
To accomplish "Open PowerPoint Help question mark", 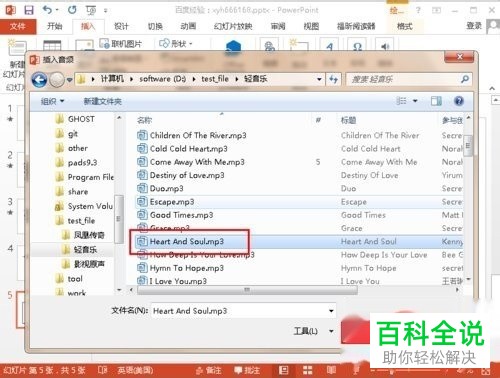I will pyautogui.click(x=418, y=10).
